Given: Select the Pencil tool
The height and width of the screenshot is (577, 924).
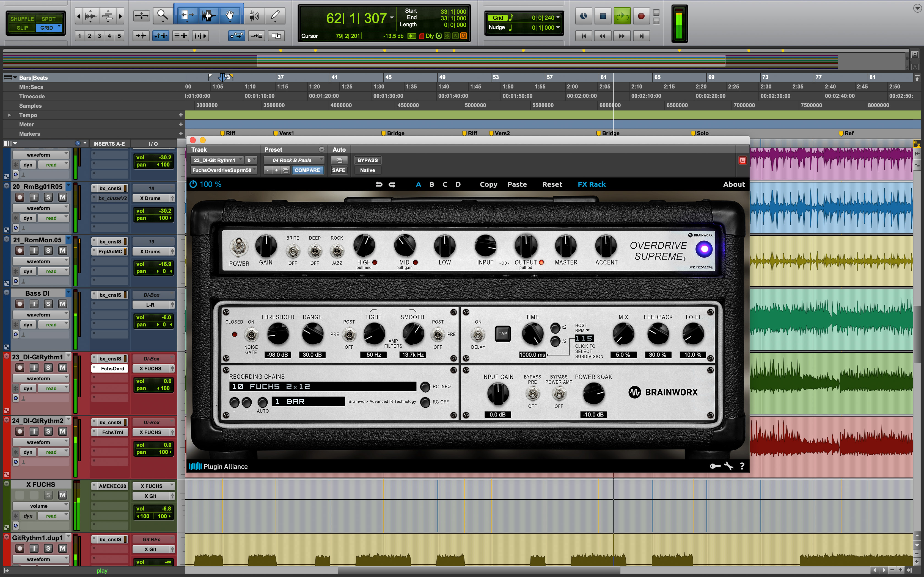Looking at the screenshot, I should [275, 16].
